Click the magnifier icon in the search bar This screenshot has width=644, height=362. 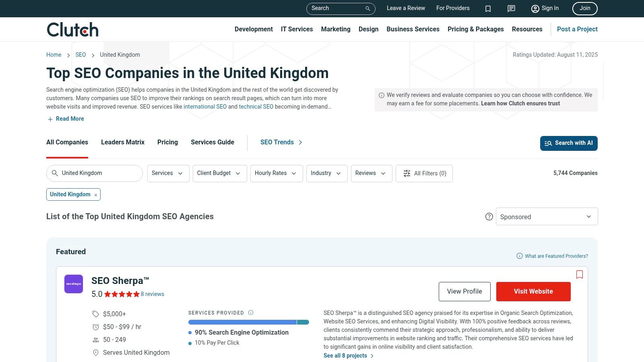(x=367, y=8)
